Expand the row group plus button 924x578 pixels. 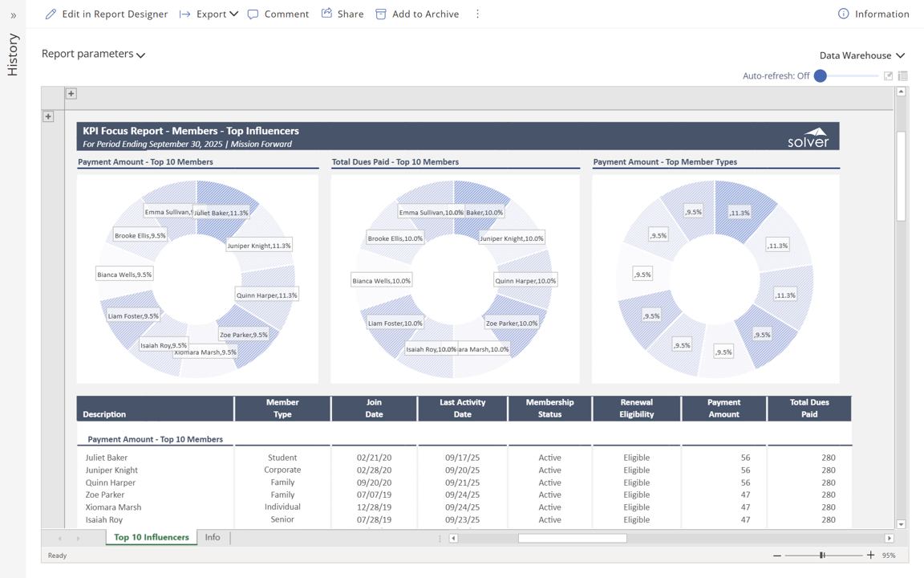[x=48, y=116]
